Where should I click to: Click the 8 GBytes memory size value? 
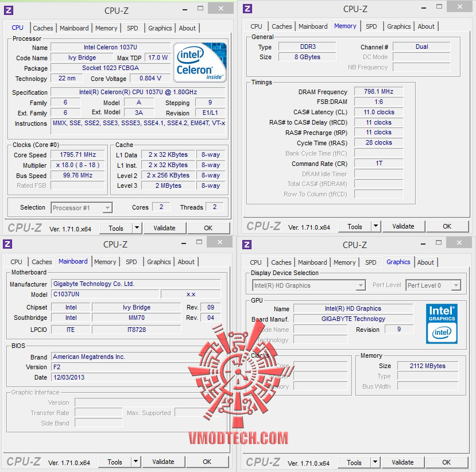(x=307, y=57)
